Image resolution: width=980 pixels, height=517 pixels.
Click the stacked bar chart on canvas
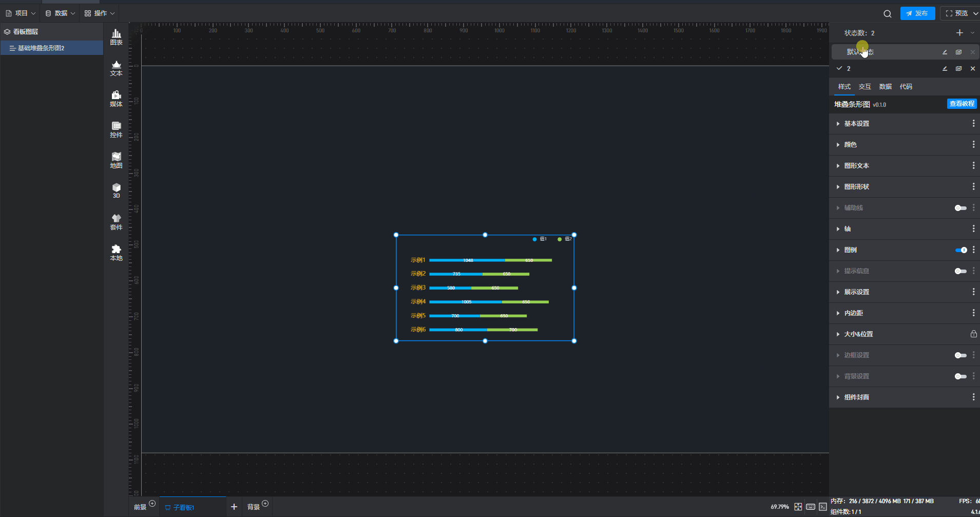coord(485,288)
